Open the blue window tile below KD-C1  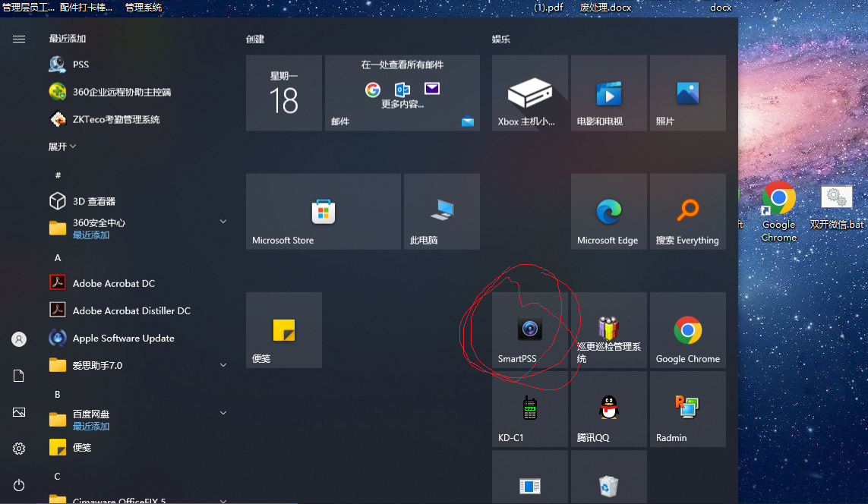530,477
